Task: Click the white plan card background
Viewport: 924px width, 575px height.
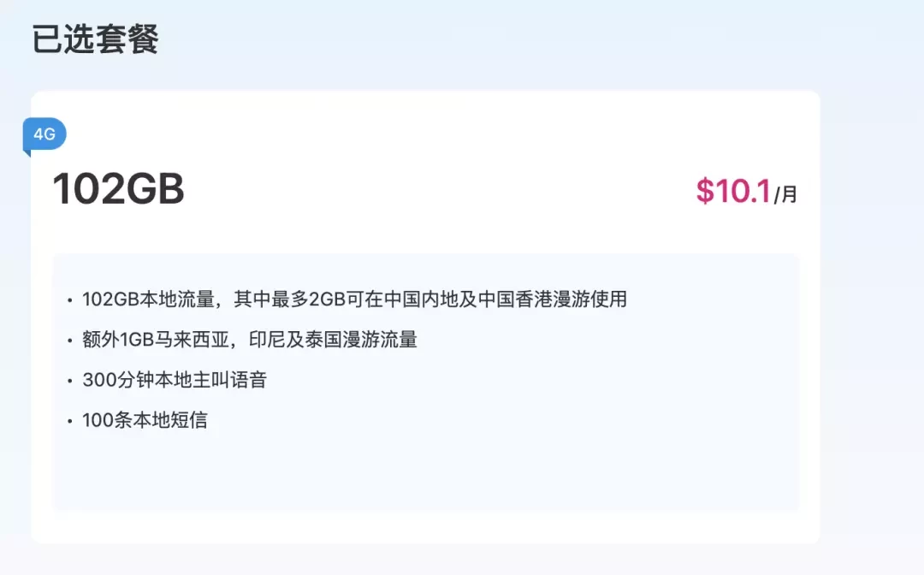Action: click(425, 231)
